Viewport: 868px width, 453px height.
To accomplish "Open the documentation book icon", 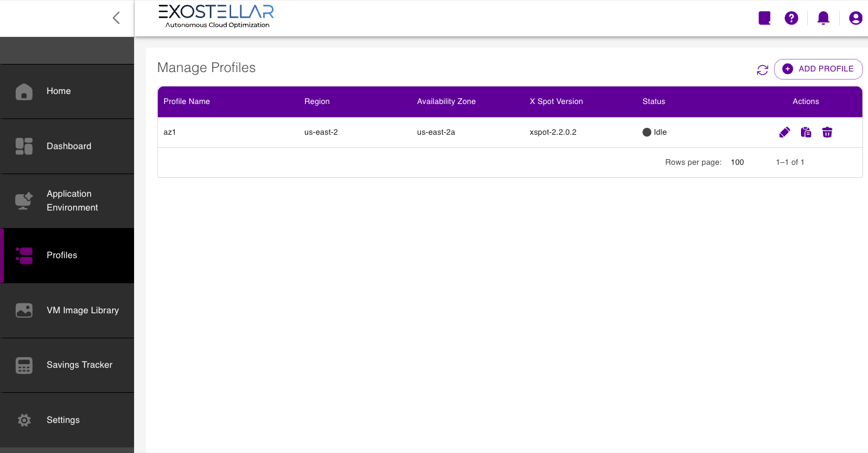I will pyautogui.click(x=764, y=18).
